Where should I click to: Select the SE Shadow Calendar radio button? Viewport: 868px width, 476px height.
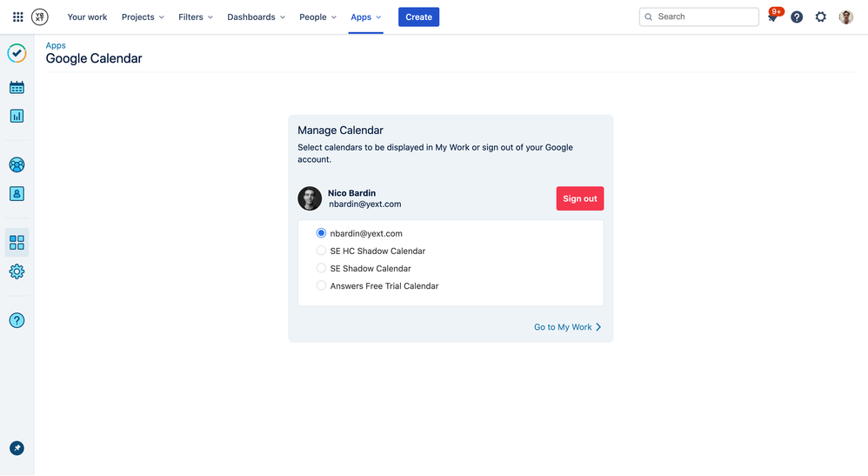pos(321,268)
